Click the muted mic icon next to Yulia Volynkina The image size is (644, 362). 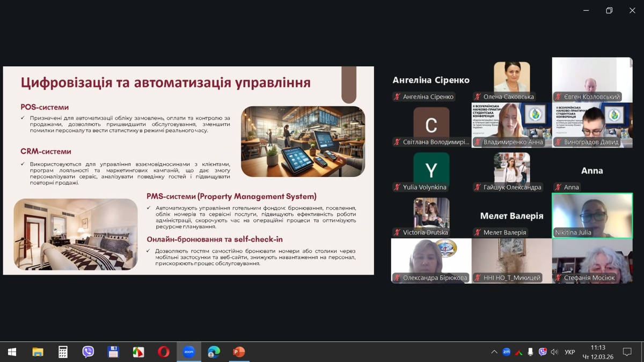(397, 187)
